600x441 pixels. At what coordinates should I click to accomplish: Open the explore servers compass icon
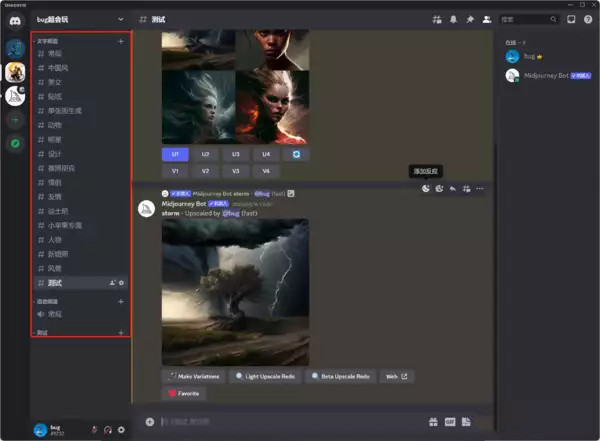15,144
